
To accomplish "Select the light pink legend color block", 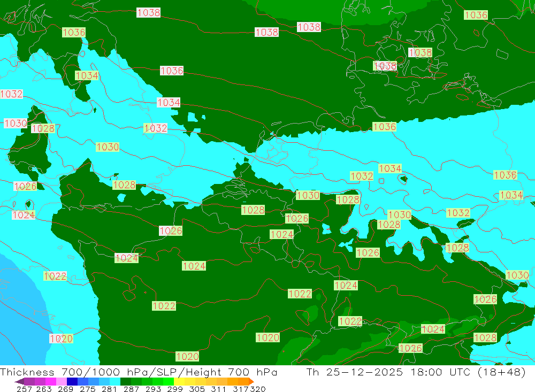I will (x=62, y=381).
